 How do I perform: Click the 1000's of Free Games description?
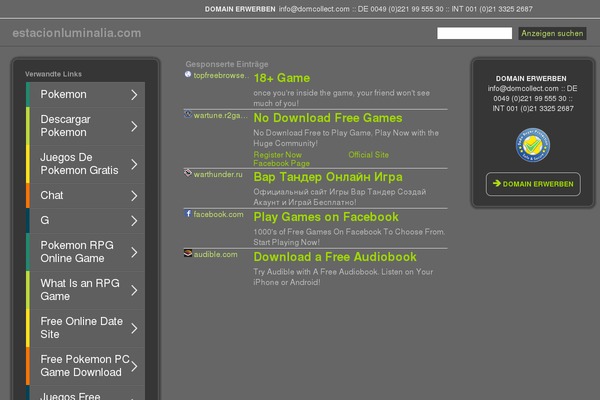coord(349,237)
